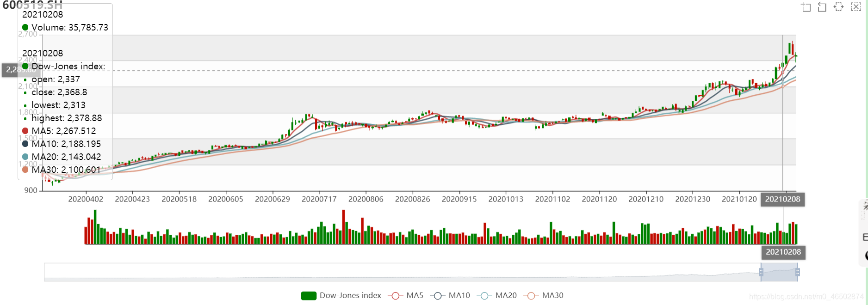Click the tooltip line MA10: 2,188.195
The width and height of the screenshot is (868, 305).
click(62, 144)
